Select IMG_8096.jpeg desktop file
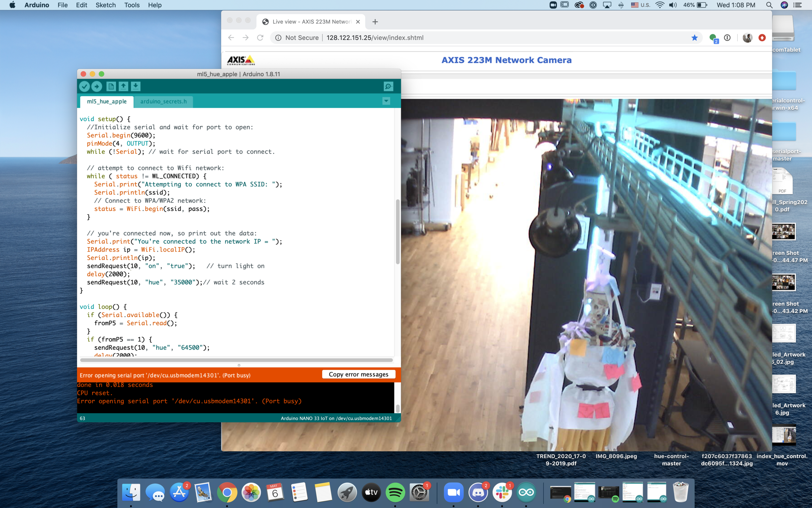The width and height of the screenshot is (812, 508). point(616,456)
